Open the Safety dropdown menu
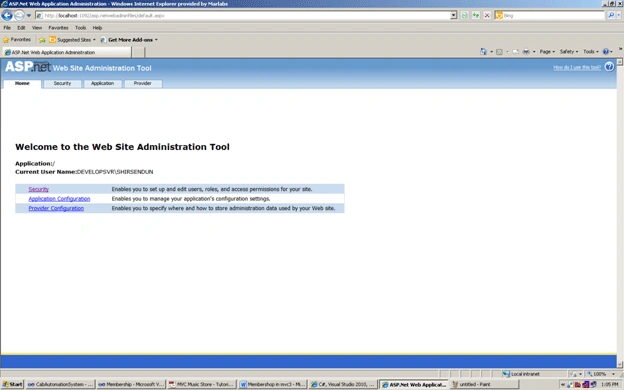 569,52
